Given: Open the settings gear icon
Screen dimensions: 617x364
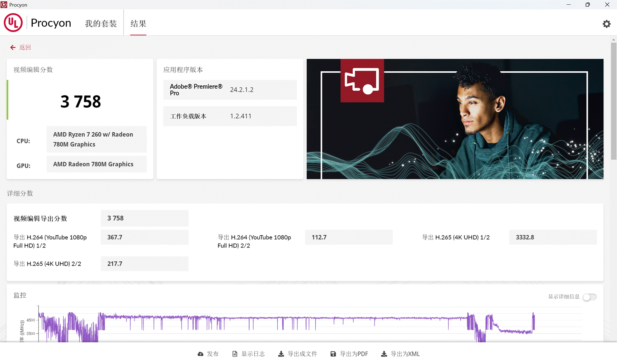Looking at the screenshot, I should coord(606,24).
